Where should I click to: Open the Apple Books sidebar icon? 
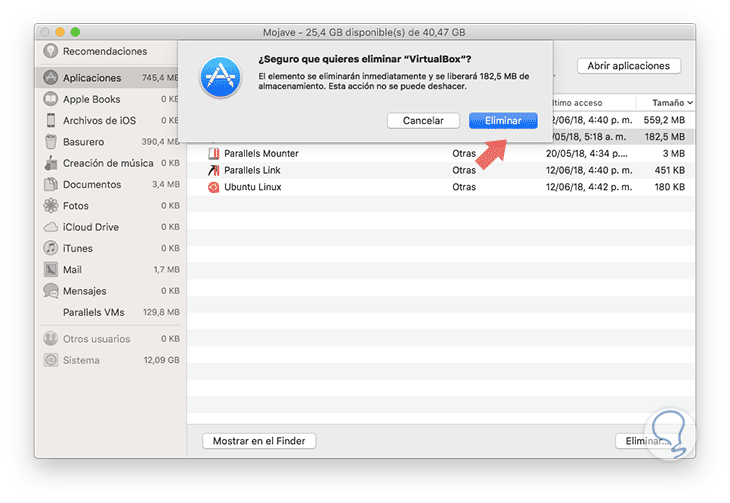point(50,100)
